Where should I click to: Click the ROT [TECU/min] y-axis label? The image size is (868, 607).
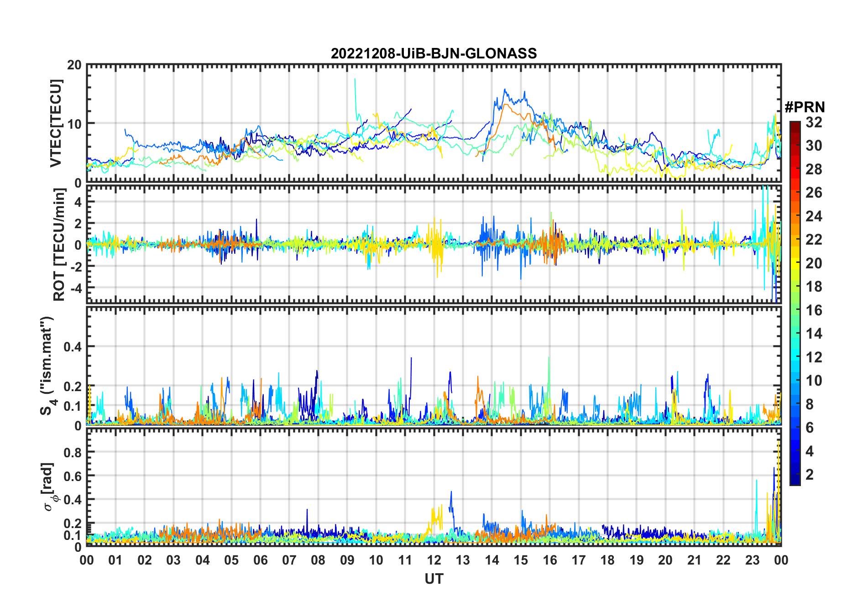[59, 245]
